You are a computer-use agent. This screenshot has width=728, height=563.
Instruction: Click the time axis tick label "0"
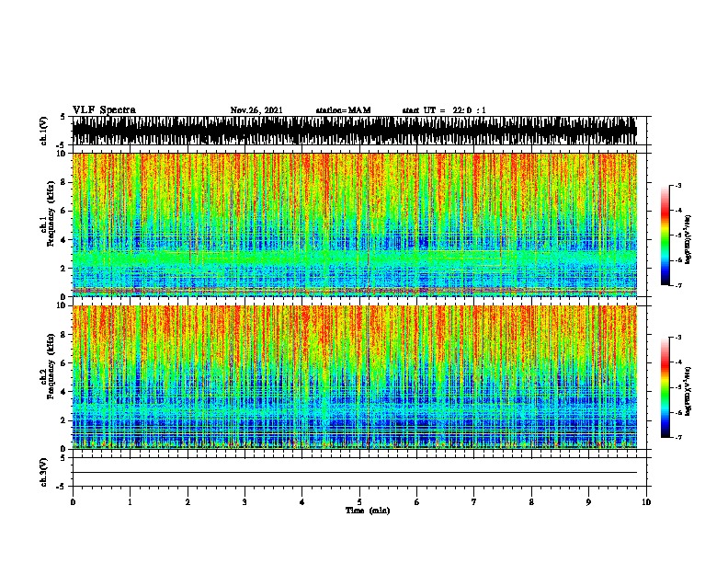click(x=73, y=501)
